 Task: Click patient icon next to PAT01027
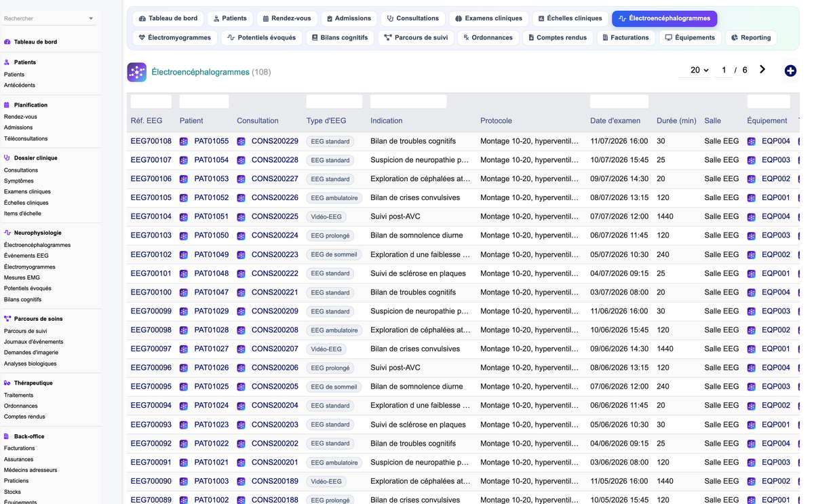tap(184, 349)
